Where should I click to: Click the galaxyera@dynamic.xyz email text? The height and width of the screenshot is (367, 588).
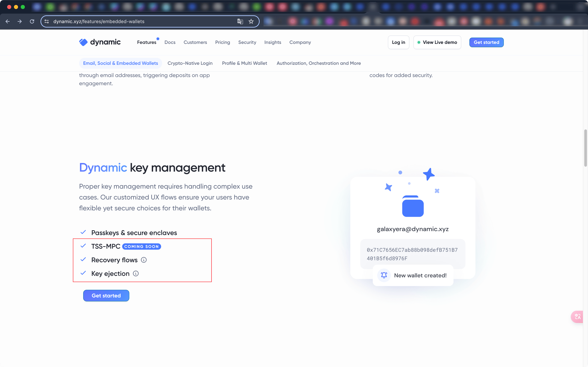pyautogui.click(x=413, y=229)
